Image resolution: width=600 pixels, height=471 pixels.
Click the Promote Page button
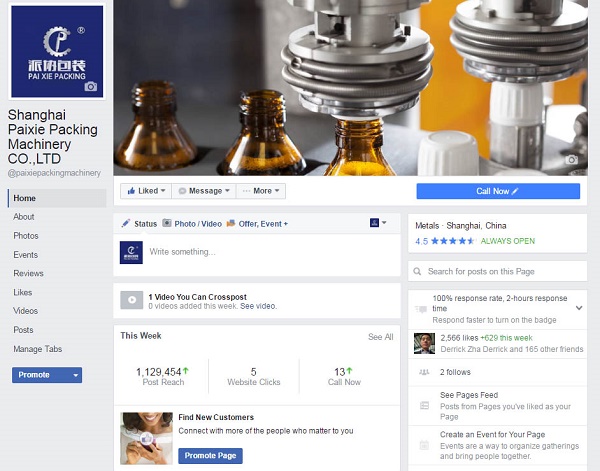pos(210,456)
